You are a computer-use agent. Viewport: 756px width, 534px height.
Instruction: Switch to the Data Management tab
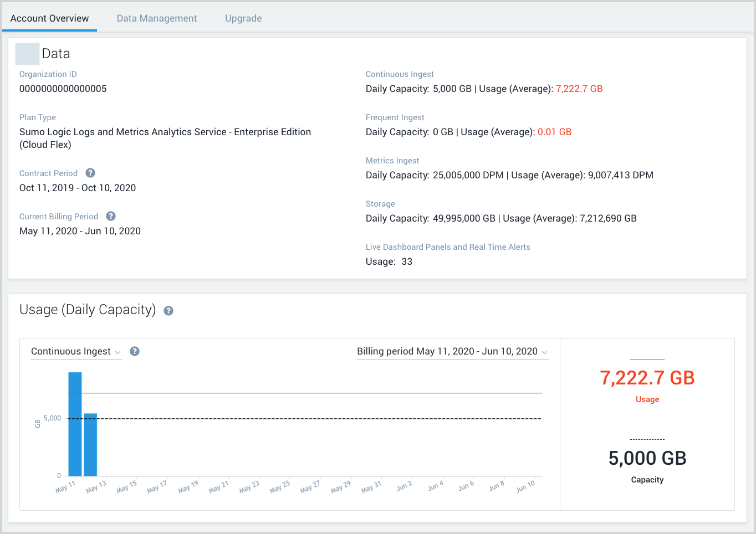point(156,18)
